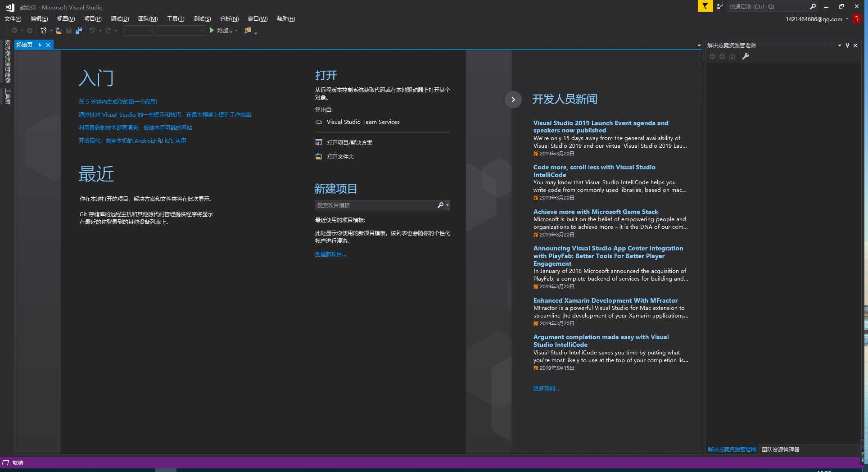Click the Navigate Backward toolbar arrow
This screenshot has width=868, height=472.
click(14, 31)
